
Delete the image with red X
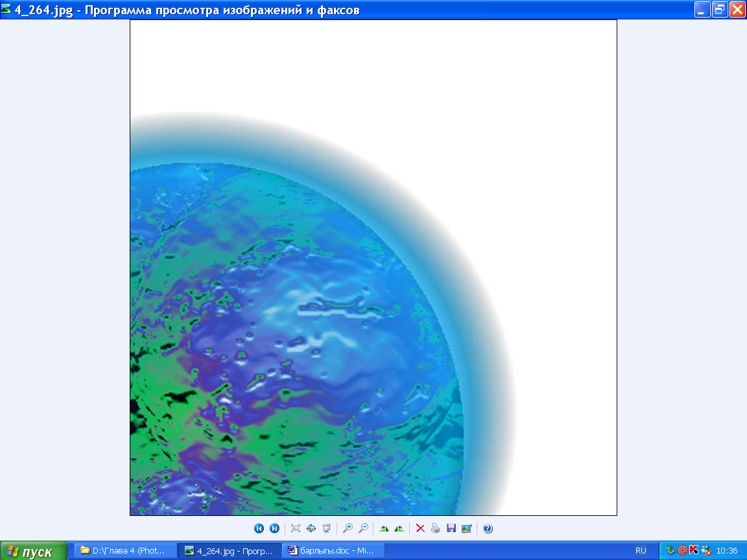coord(420,528)
